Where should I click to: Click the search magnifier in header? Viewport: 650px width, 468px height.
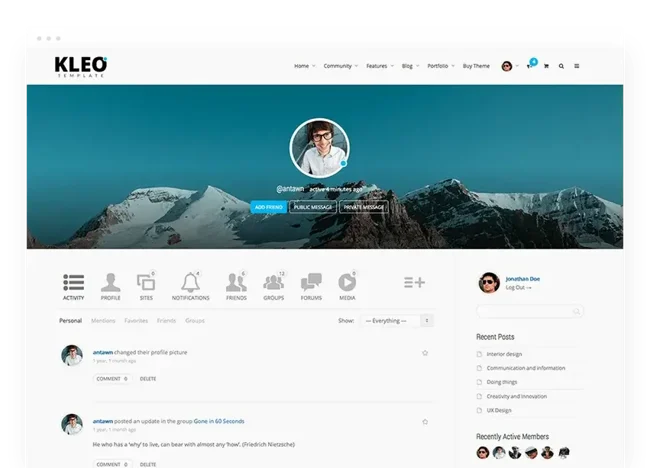pos(561,66)
